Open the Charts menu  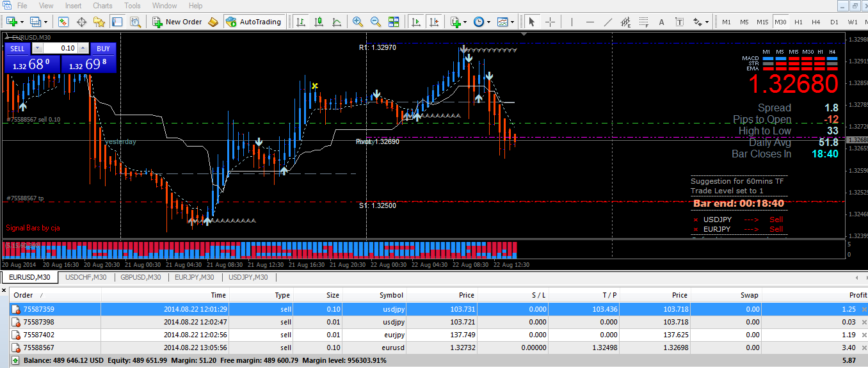(x=103, y=6)
